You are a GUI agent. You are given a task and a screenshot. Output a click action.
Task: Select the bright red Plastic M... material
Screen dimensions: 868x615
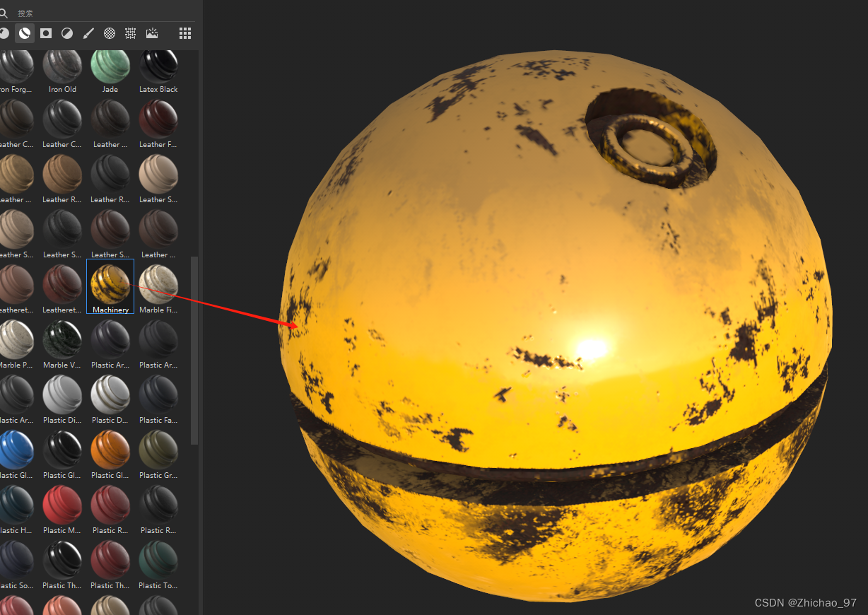tap(62, 510)
